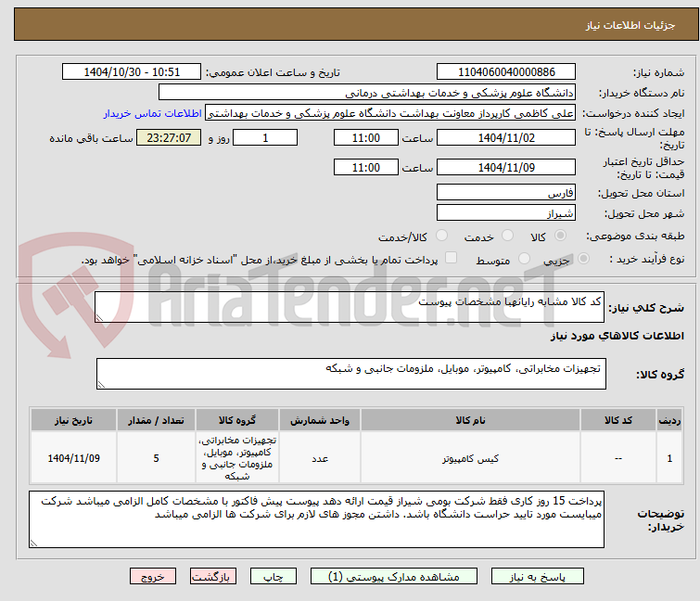Viewport: 700px width, 601px height.
Task: Click the بازگشت back button
Action: [x=212, y=577]
